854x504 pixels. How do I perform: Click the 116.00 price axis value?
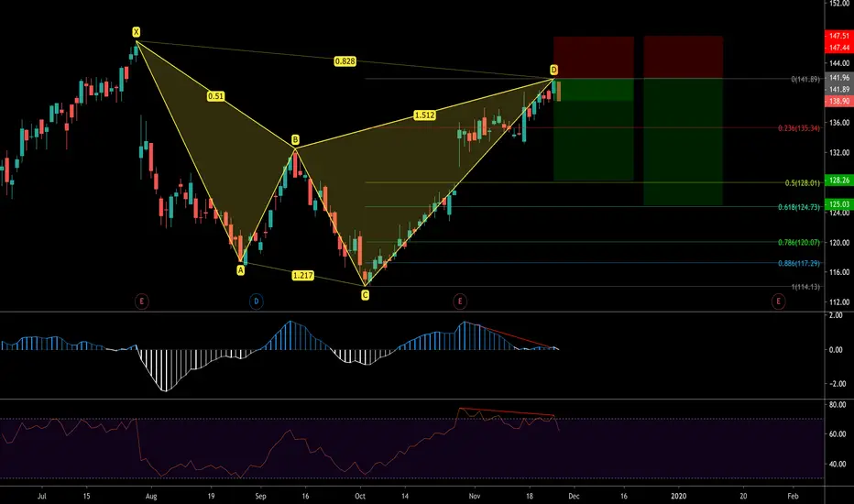(x=839, y=272)
